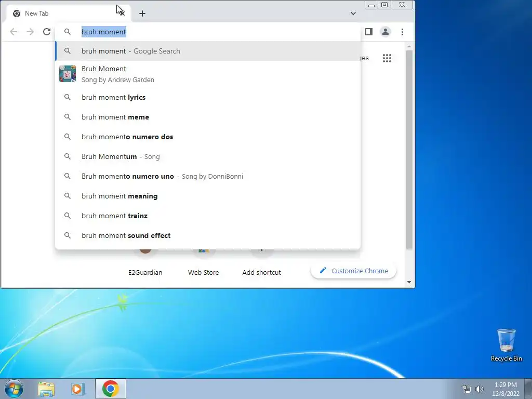Click the scrollbar up arrow

pyautogui.click(x=409, y=46)
